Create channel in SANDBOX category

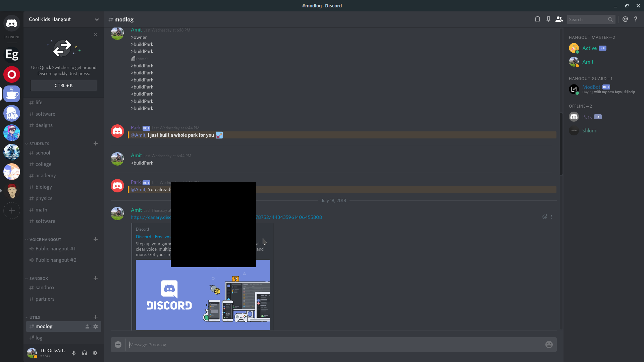pyautogui.click(x=96, y=278)
